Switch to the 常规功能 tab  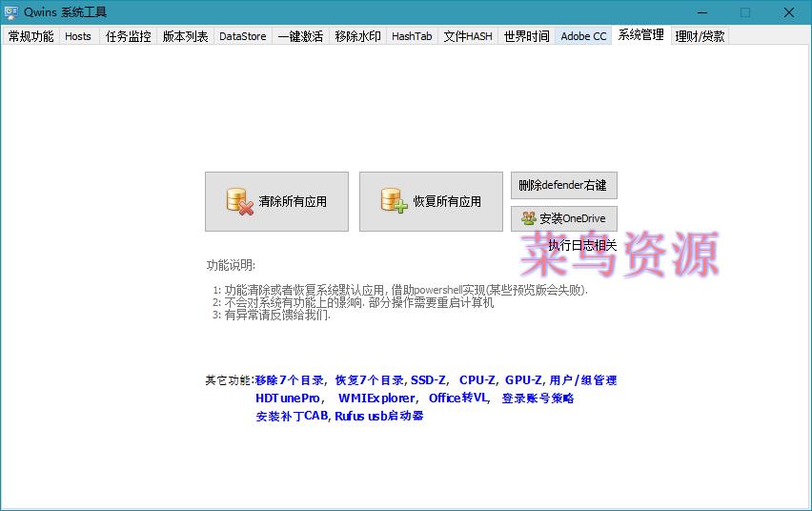[30, 36]
